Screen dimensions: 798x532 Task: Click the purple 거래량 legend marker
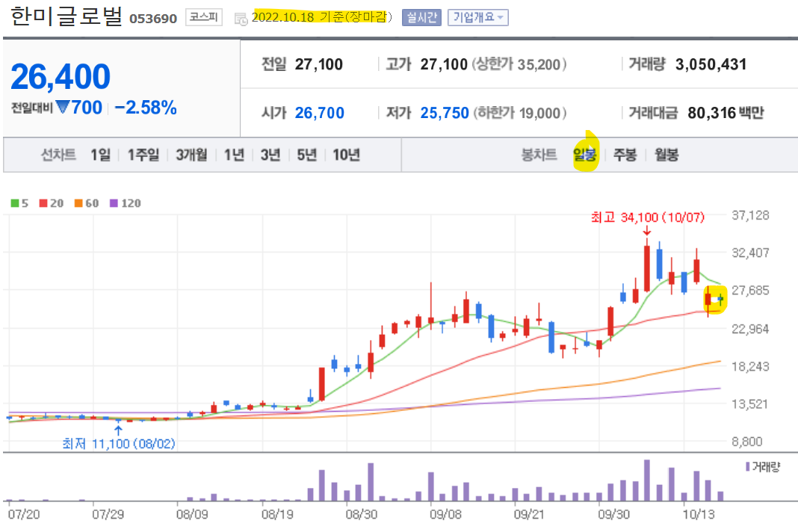click(748, 466)
